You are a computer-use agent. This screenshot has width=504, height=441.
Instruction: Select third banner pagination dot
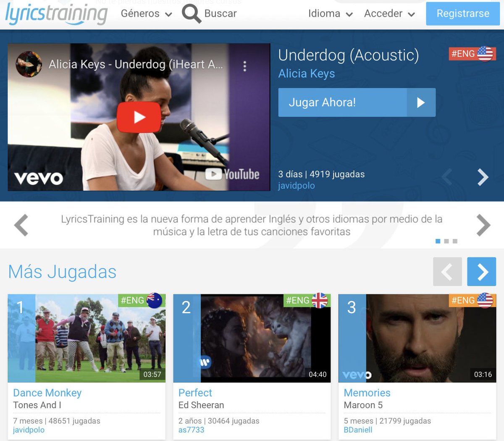(455, 241)
